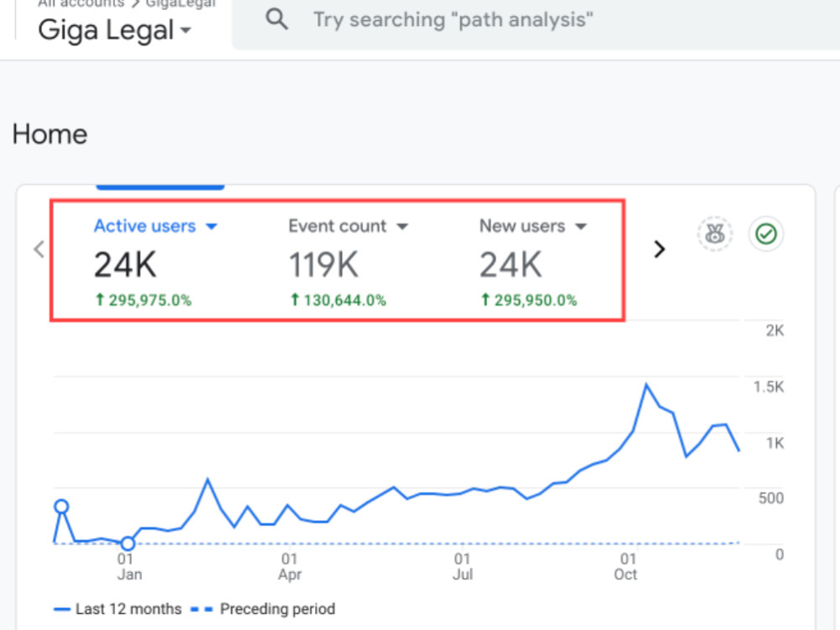Go to next metrics with right chevron
The image size is (840, 630).
click(x=659, y=249)
